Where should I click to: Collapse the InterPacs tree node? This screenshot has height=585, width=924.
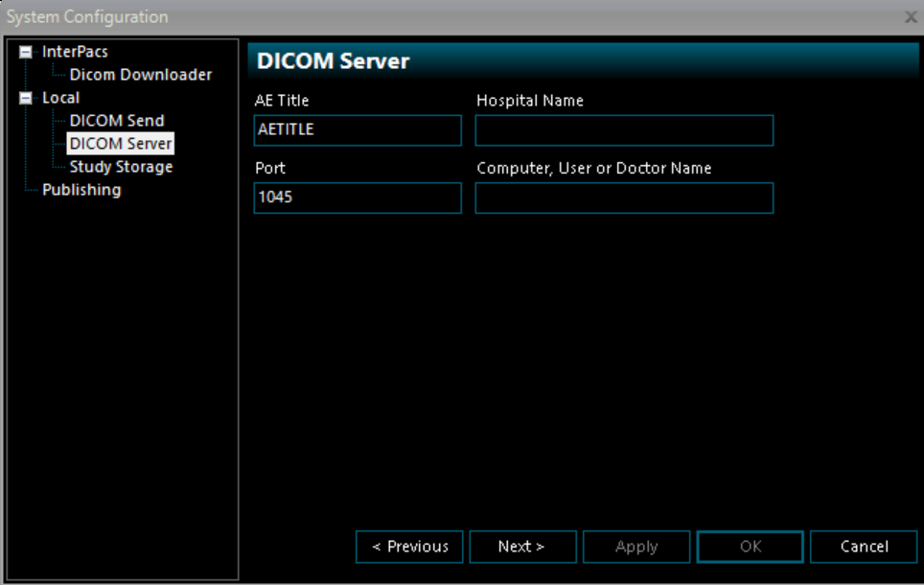(x=25, y=52)
